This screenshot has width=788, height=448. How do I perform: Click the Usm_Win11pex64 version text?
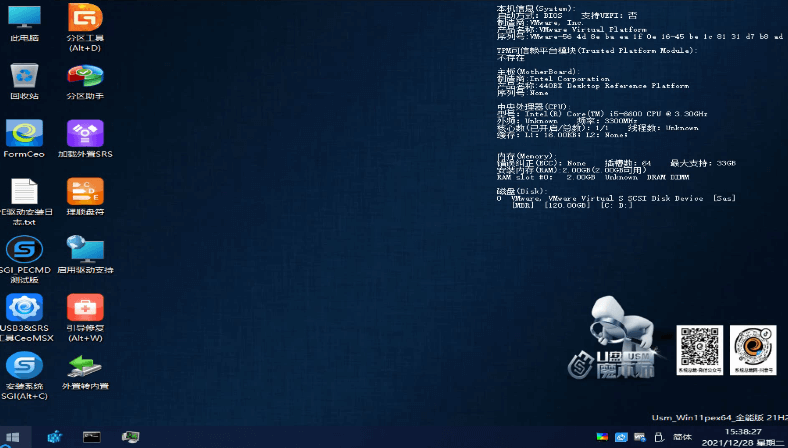[x=720, y=418]
